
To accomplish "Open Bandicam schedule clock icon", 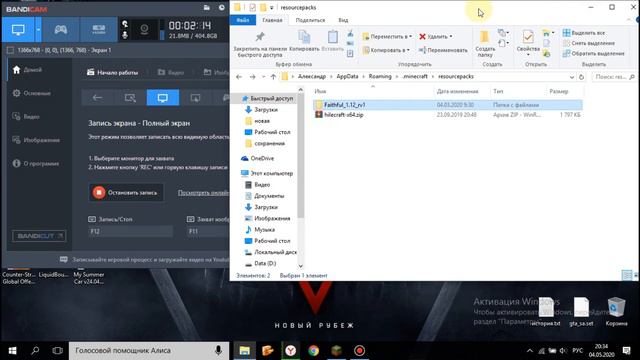I will [222, 7].
